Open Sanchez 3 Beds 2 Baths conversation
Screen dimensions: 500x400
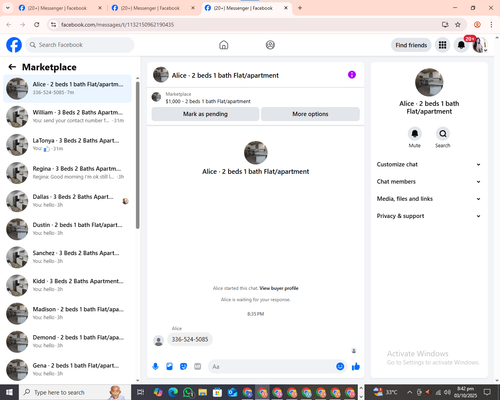tap(68, 257)
